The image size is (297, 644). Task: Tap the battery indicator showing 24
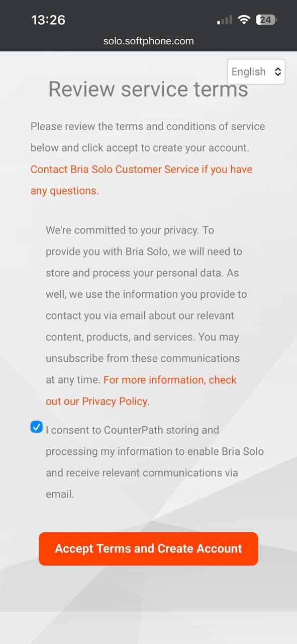(x=266, y=20)
